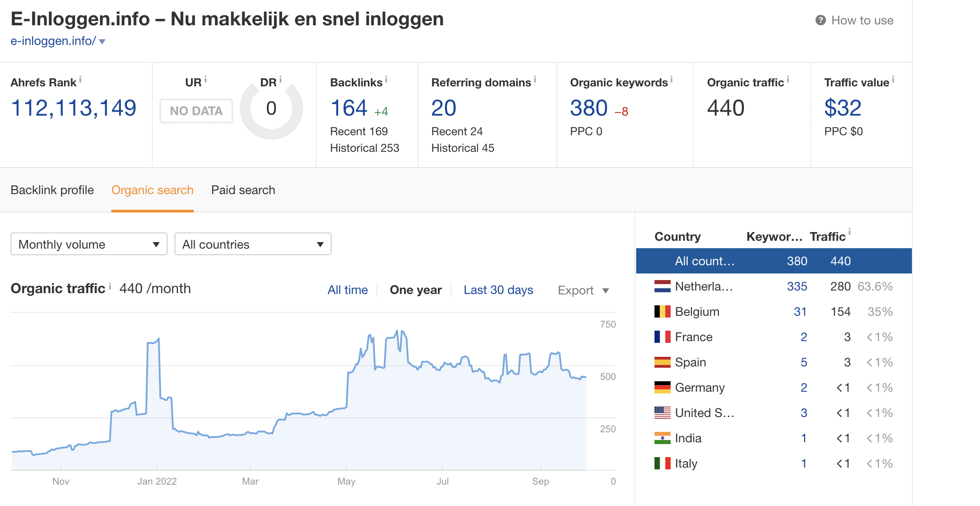
Task: Open Italy keywords count 1
Action: tap(804, 464)
